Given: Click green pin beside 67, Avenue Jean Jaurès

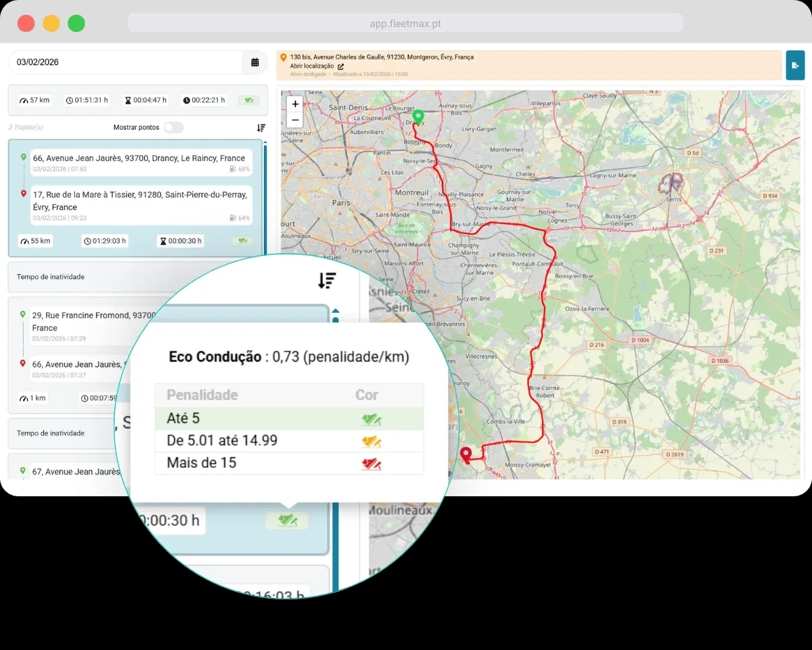Looking at the screenshot, I should tap(24, 471).
